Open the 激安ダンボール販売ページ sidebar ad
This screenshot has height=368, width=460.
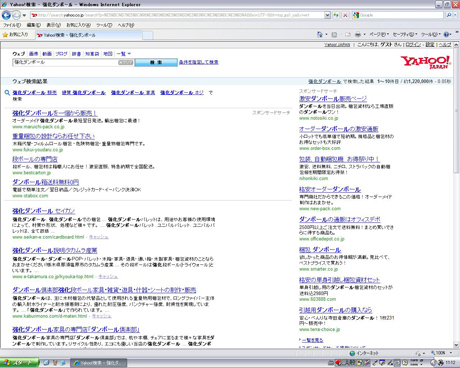[x=333, y=99]
